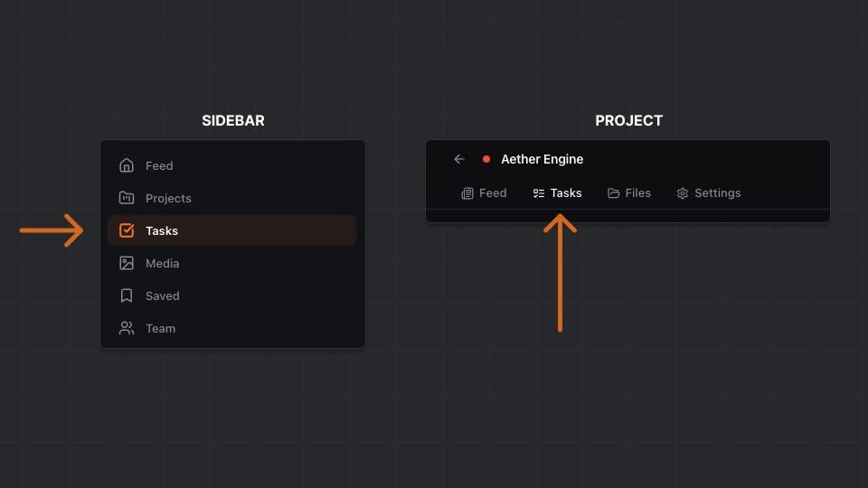Open Saved in the sidebar
The width and height of the screenshot is (868, 488).
[x=232, y=296]
